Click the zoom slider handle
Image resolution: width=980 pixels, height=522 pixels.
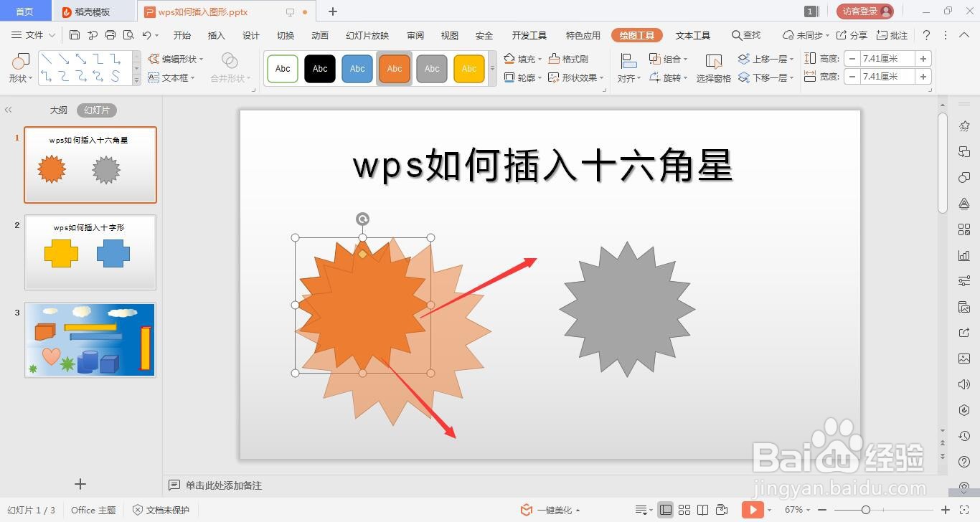point(866,510)
